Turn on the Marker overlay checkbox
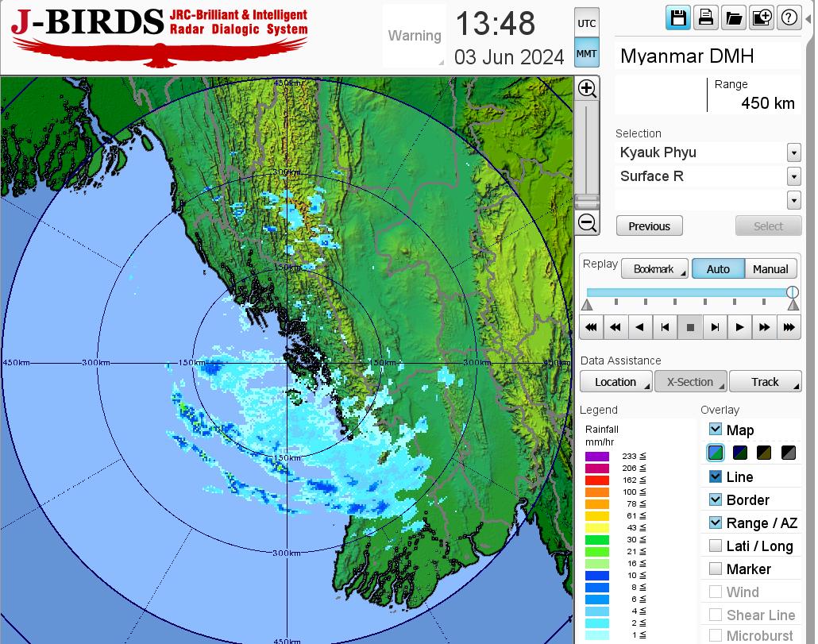 pos(716,569)
